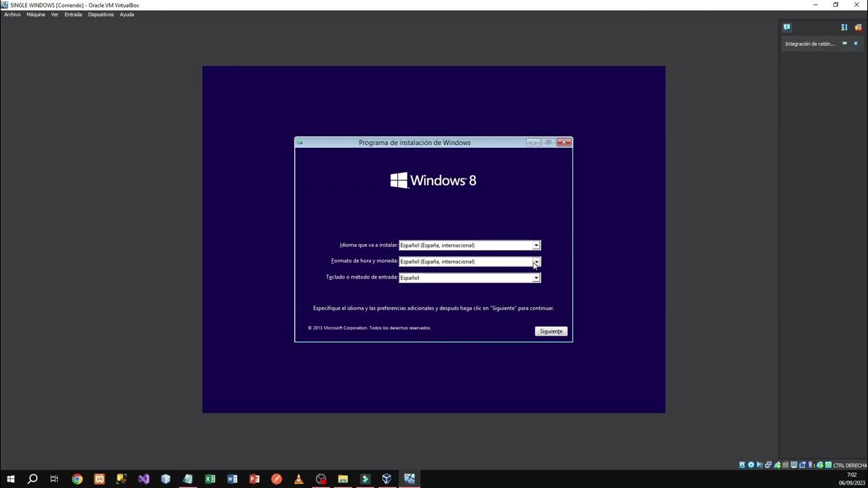The image size is (868, 488).
Task: Close the Windows installation program dialog
Action: pyautogui.click(x=564, y=142)
